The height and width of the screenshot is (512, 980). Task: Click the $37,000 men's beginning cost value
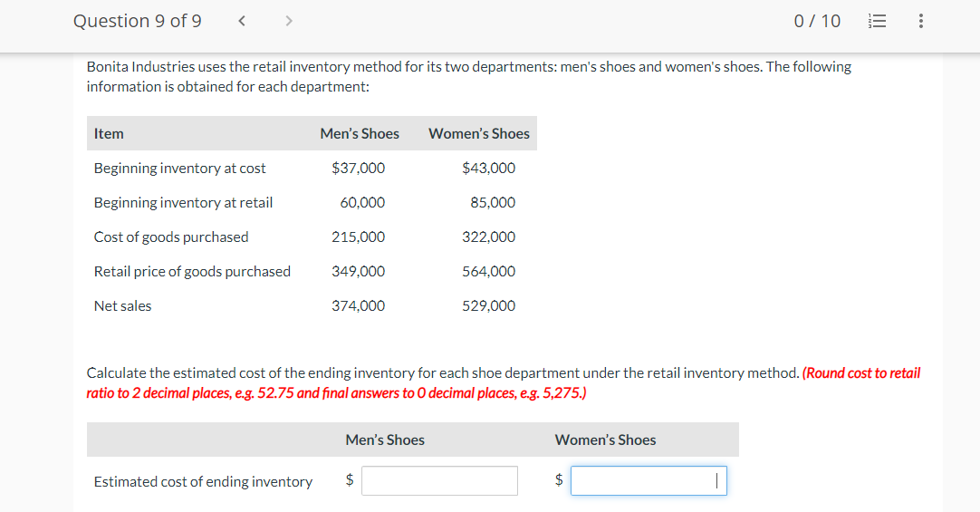click(358, 169)
